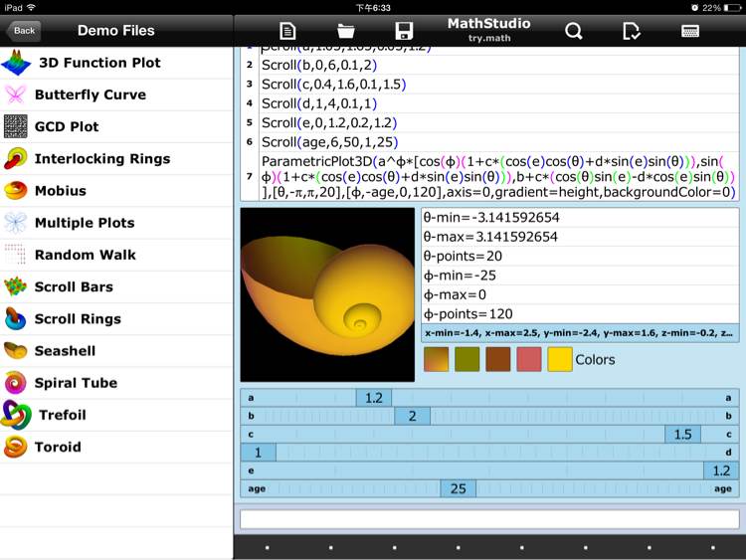746x560 pixels.
Task: Click the save floppy disk icon
Action: 404,31
